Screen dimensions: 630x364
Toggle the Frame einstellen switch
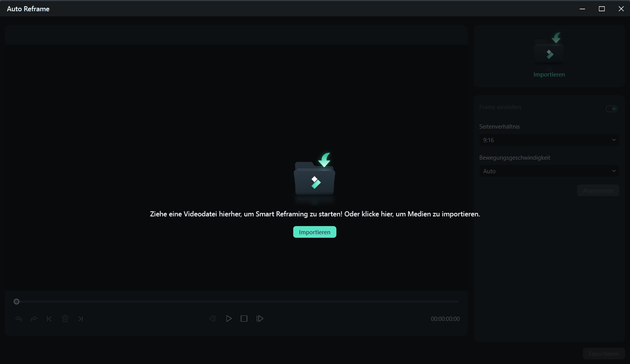coord(612,109)
